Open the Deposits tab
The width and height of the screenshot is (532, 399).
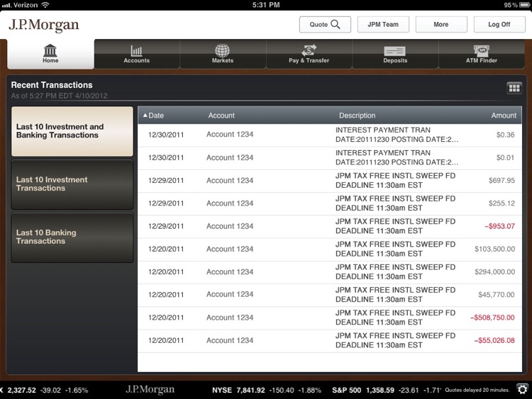tap(395, 55)
